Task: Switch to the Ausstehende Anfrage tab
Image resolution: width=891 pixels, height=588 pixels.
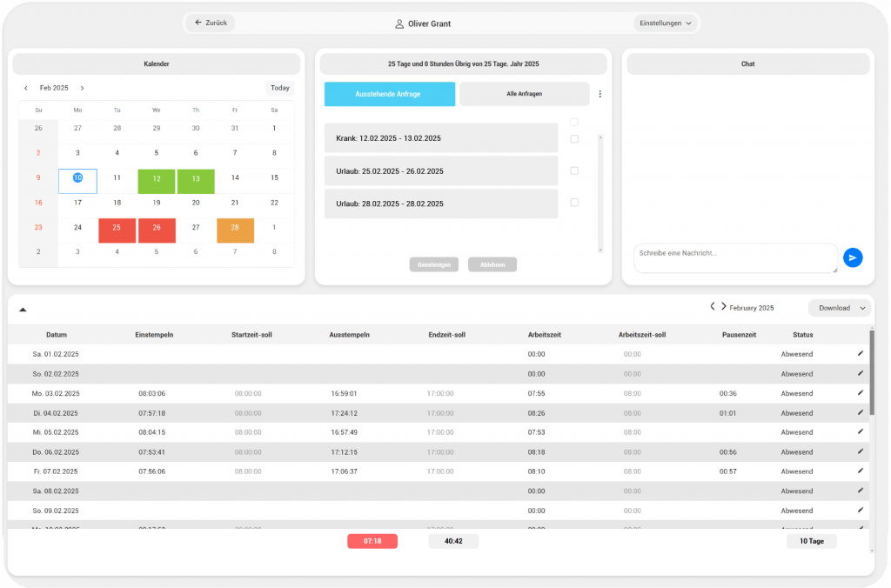Action: (x=389, y=94)
